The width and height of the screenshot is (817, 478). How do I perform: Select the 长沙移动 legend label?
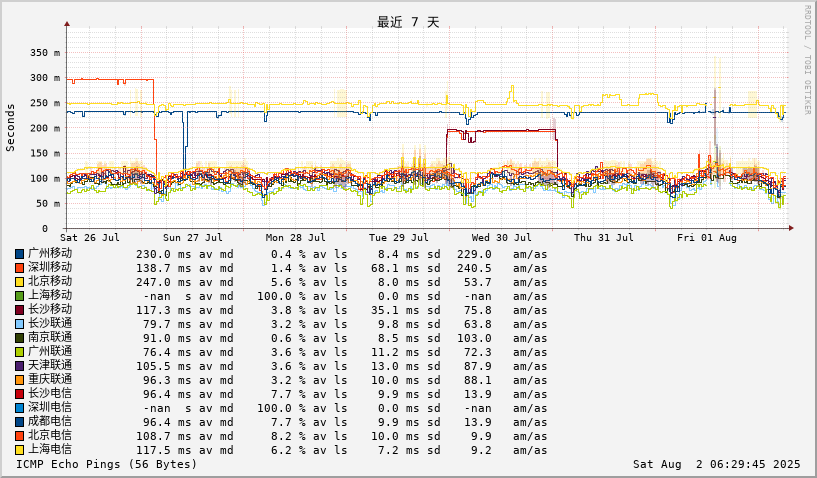[x=50, y=310]
